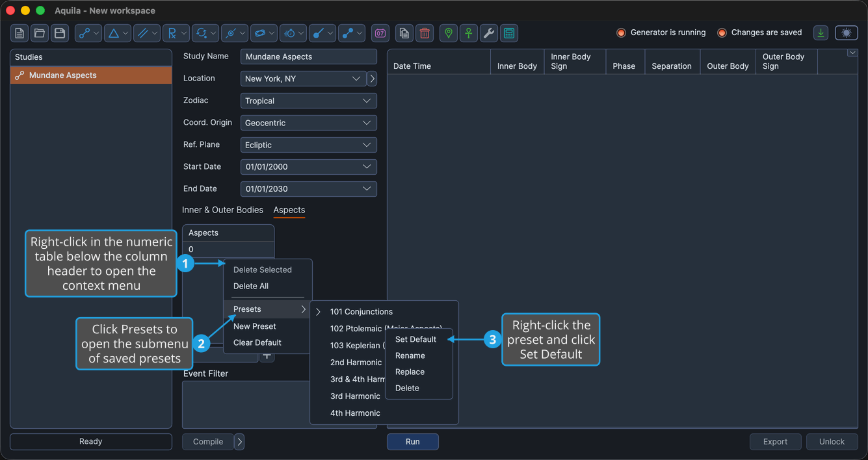Select the circle crossed by line study tool
This screenshot has height=460, width=868.
coord(230,33)
